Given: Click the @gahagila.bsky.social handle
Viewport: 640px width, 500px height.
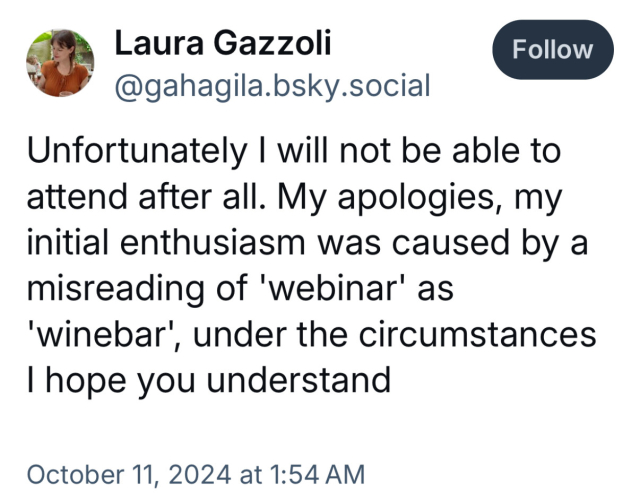Looking at the screenshot, I should coord(272,87).
